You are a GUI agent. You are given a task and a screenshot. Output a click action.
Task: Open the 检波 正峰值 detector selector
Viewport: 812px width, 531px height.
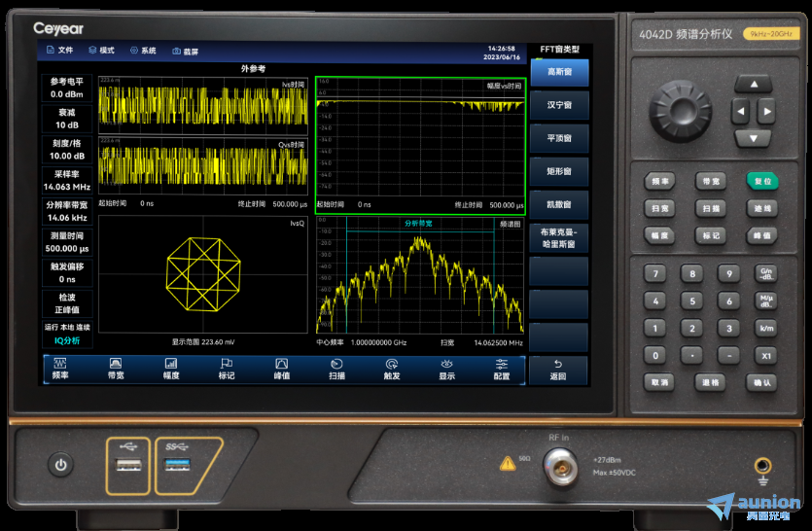pos(67,303)
